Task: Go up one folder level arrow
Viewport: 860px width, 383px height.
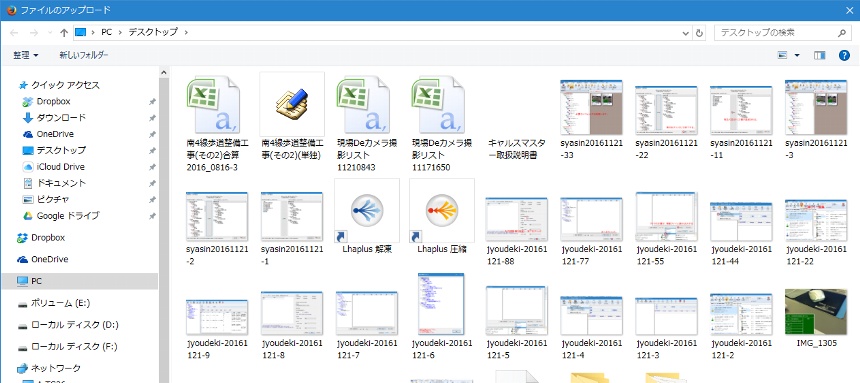Action: [64, 33]
